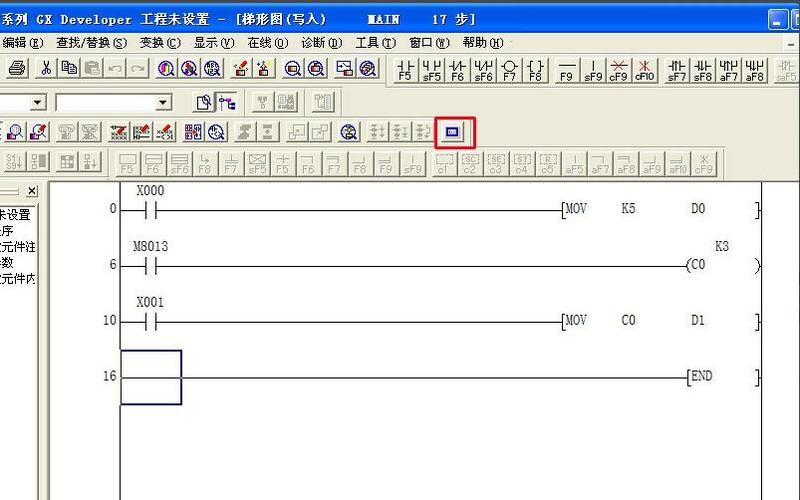The width and height of the screenshot is (800, 500).
Task: Expand the first toolbar combo box
Action: click(x=38, y=102)
